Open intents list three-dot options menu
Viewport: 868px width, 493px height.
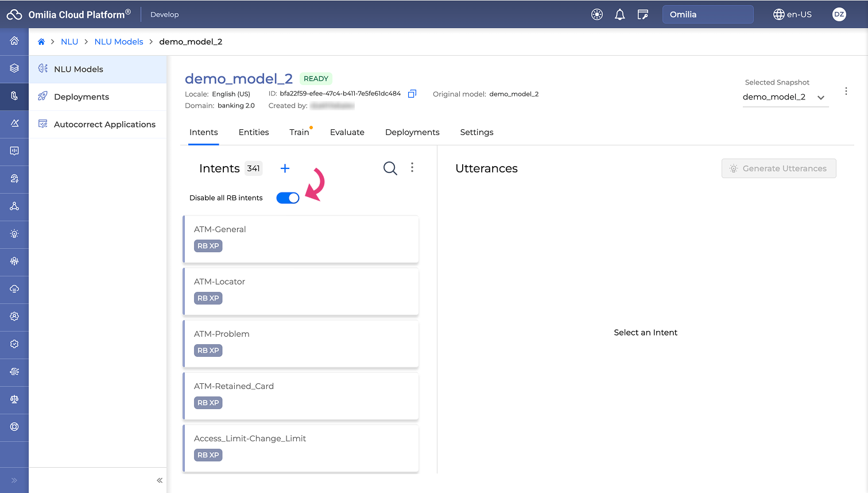412,167
